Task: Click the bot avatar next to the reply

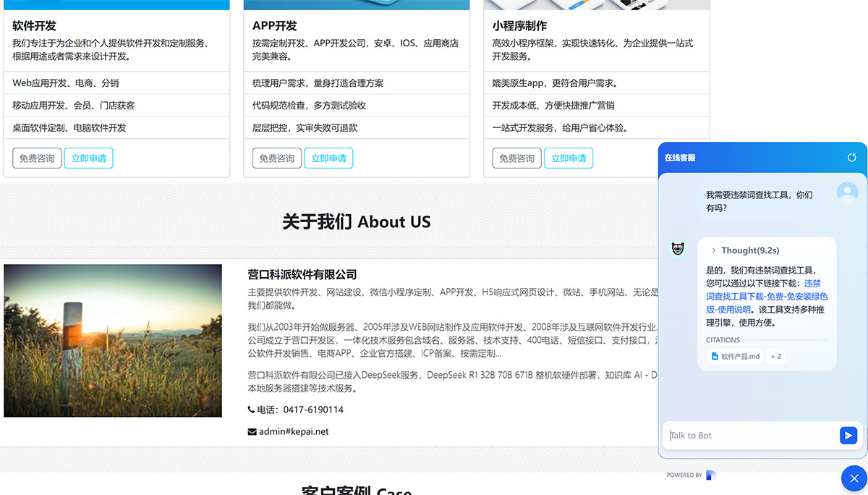Action: [x=678, y=249]
